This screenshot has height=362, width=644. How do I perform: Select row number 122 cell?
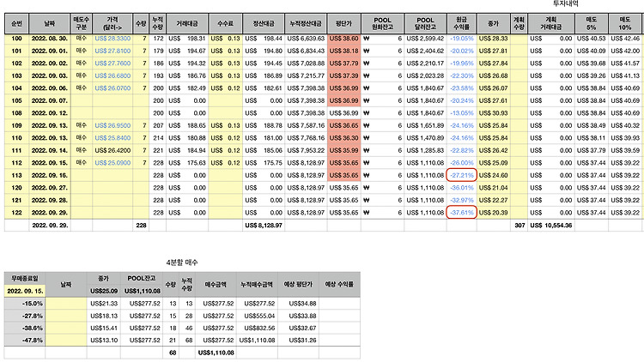[x=16, y=213]
